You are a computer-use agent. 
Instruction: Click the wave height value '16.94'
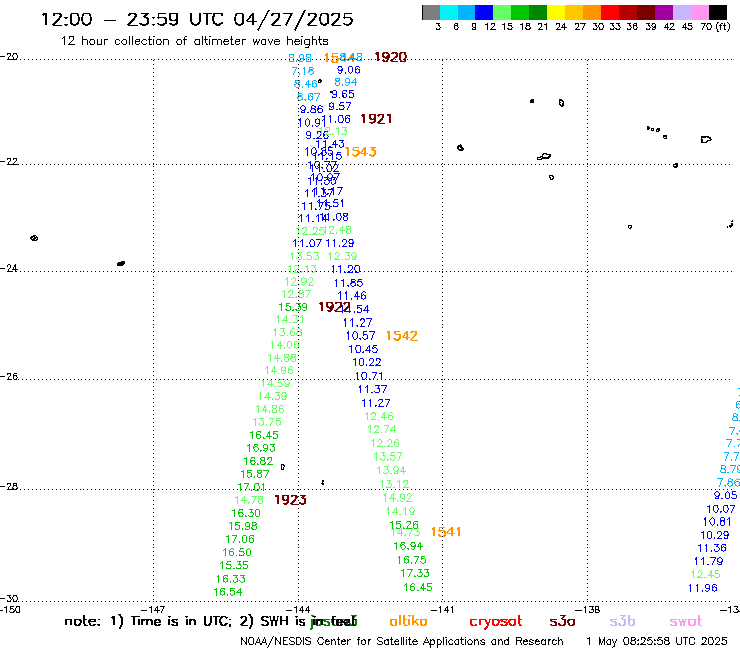pyautogui.click(x=408, y=546)
